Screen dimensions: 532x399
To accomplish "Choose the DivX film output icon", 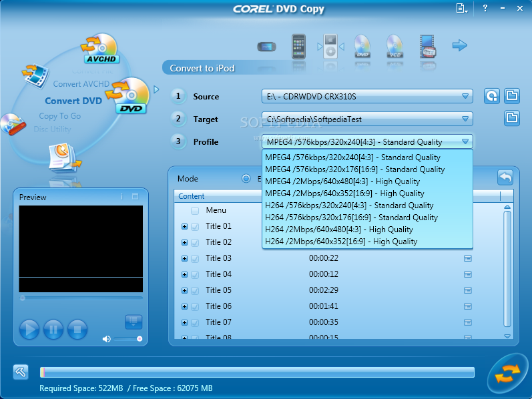I will (427, 46).
